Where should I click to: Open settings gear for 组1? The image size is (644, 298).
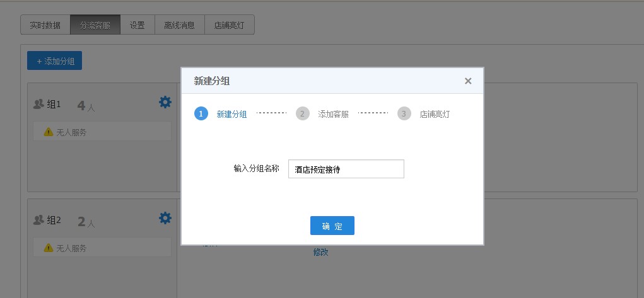165,102
